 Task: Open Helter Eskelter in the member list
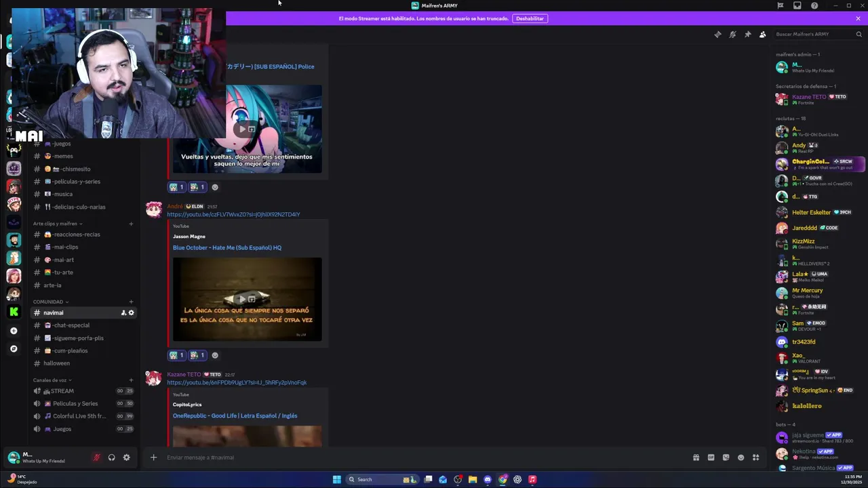coord(820,212)
